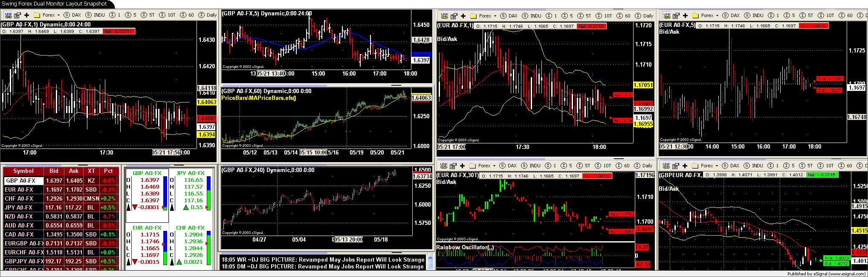This screenshot has width=868, height=277.
Task: Expand the Forex dropdown in the EUR A0-FX,1 chart
Action: click(x=484, y=16)
